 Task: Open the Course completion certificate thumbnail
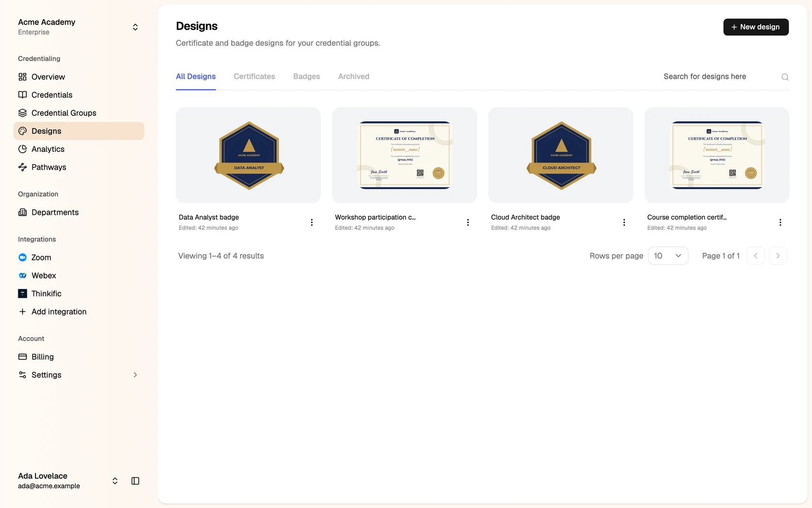pos(717,155)
